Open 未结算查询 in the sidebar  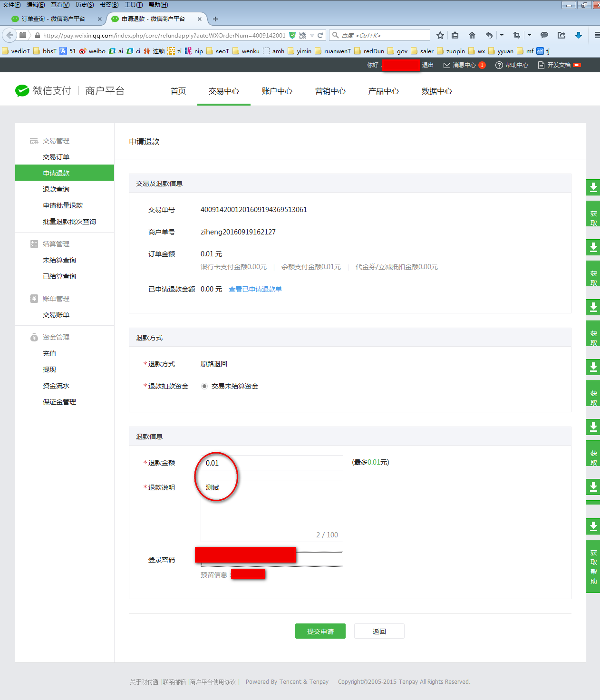click(59, 260)
